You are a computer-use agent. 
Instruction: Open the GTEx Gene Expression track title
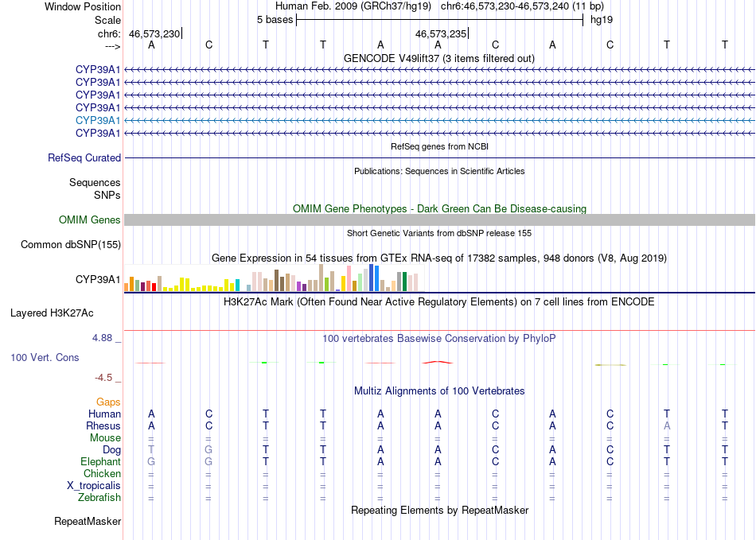439,258
